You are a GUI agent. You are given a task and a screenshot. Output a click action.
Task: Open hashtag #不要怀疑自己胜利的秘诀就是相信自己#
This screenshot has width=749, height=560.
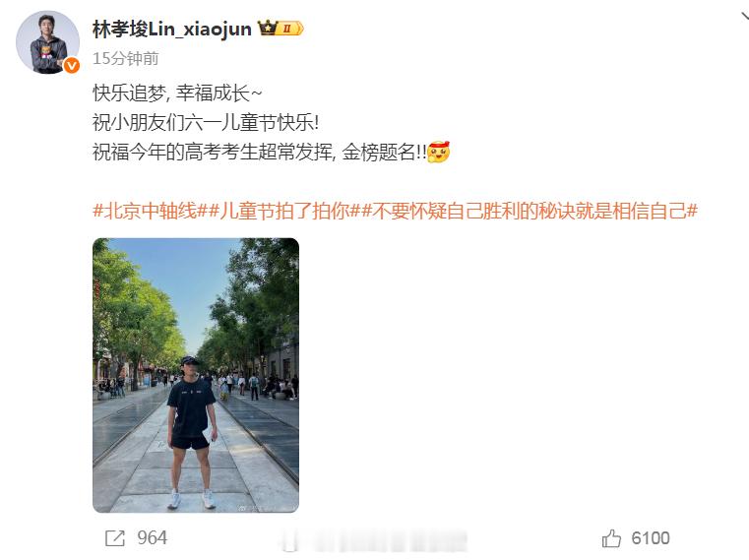click(530, 211)
